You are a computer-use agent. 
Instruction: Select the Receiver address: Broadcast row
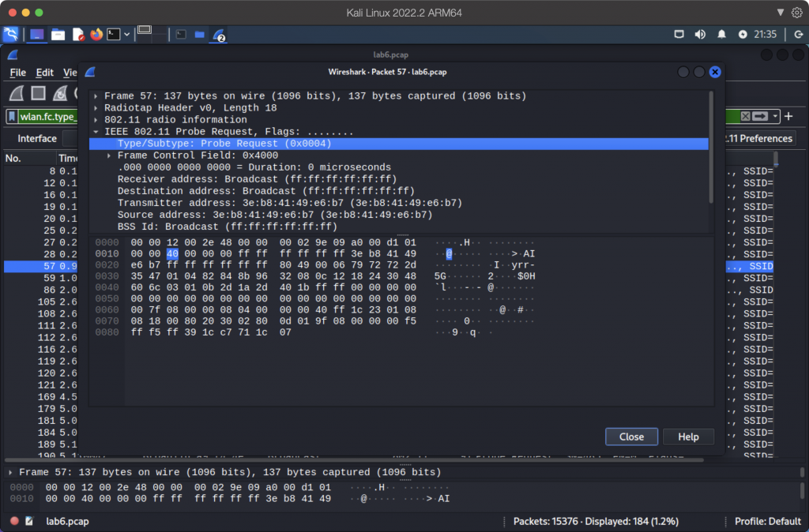(398, 179)
